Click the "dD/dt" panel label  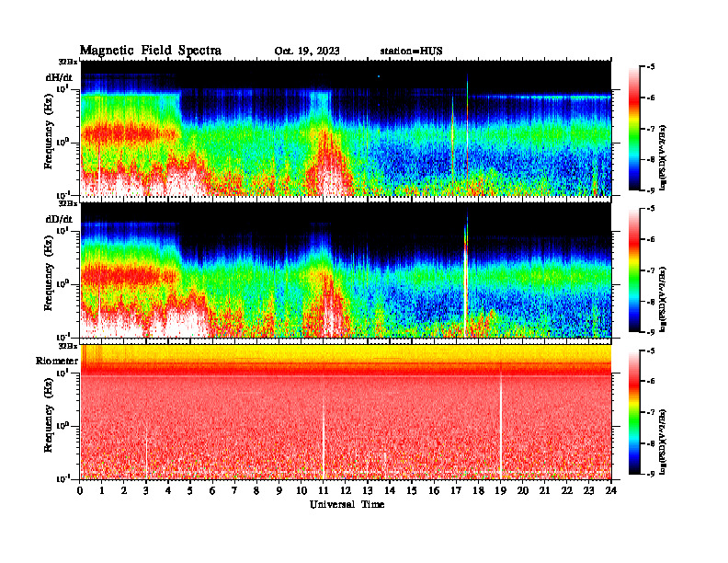point(59,219)
